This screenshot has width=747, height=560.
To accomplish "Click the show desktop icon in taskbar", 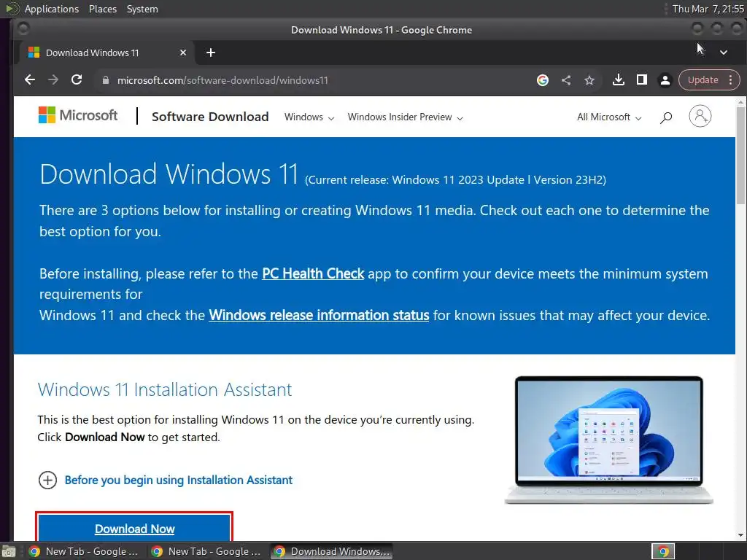I will coord(8,551).
